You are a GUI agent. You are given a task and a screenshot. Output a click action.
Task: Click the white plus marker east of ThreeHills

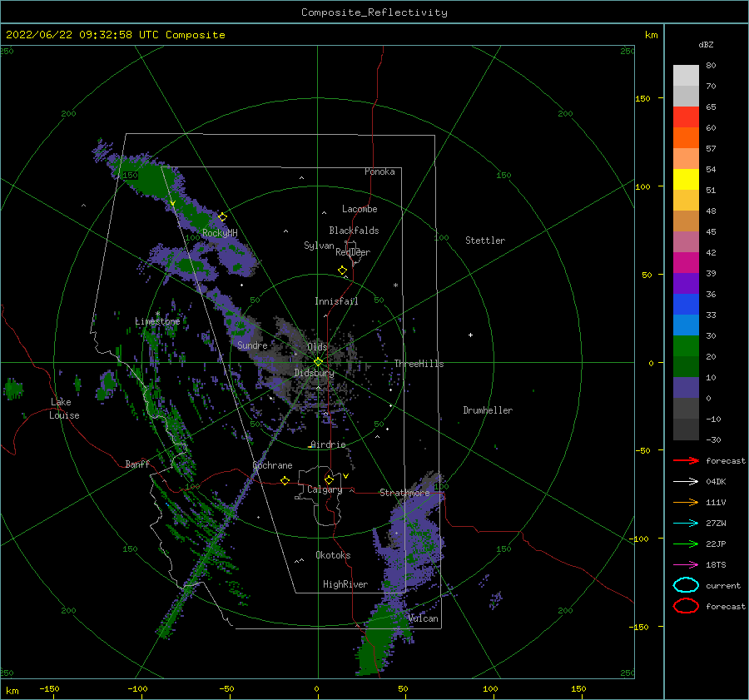pos(470,335)
